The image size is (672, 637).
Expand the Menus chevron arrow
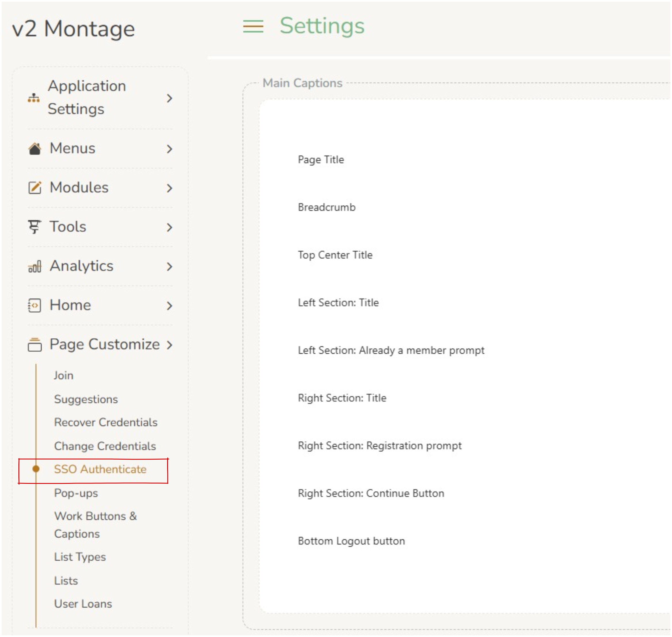click(169, 149)
